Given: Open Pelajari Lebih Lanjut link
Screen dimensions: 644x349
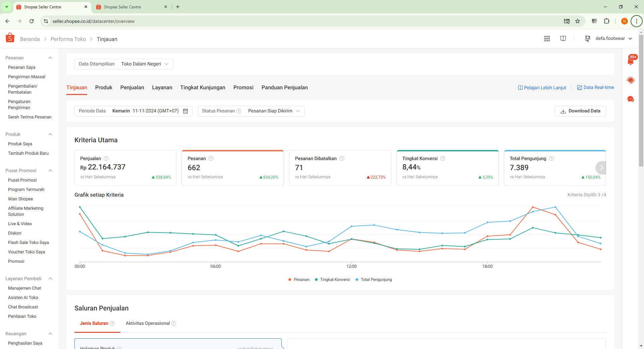Looking at the screenshot, I should 542,88.
